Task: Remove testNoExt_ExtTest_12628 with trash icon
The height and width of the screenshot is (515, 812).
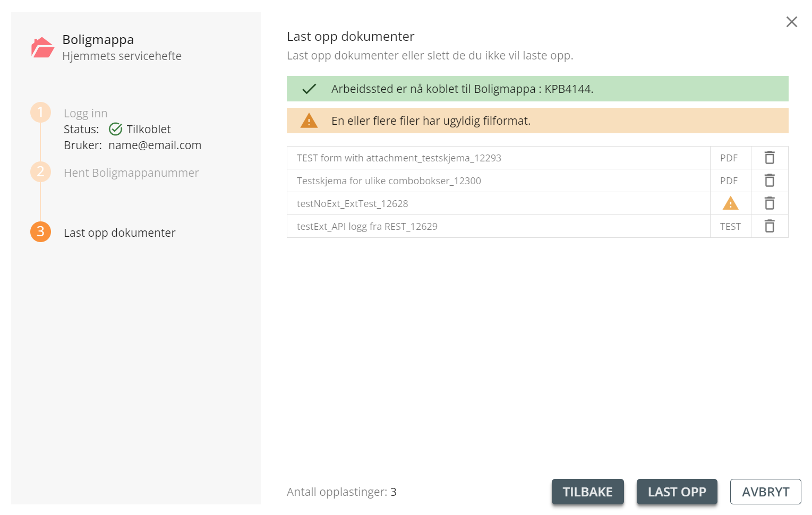Action: pyautogui.click(x=770, y=203)
